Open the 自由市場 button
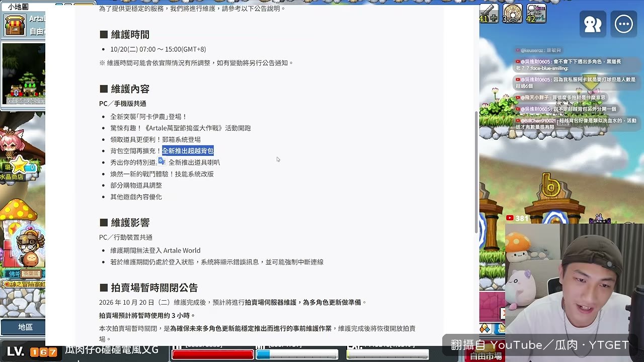This screenshot has width=644, height=362. pyautogui.click(x=486, y=356)
